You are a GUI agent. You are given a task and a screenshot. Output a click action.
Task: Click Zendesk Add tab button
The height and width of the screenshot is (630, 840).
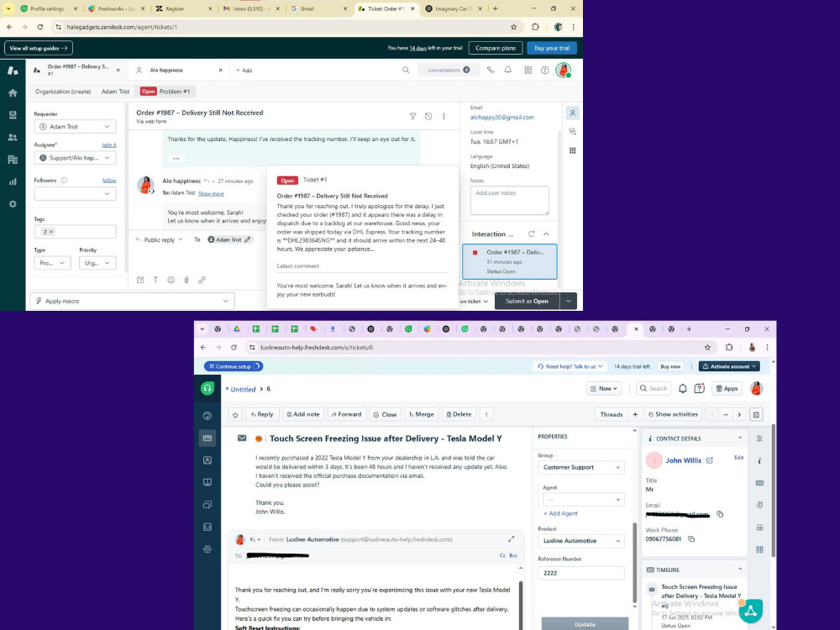pos(244,71)
